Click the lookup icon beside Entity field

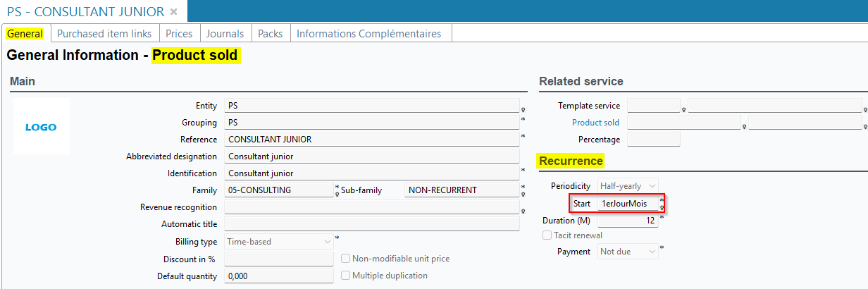(523, 110)
